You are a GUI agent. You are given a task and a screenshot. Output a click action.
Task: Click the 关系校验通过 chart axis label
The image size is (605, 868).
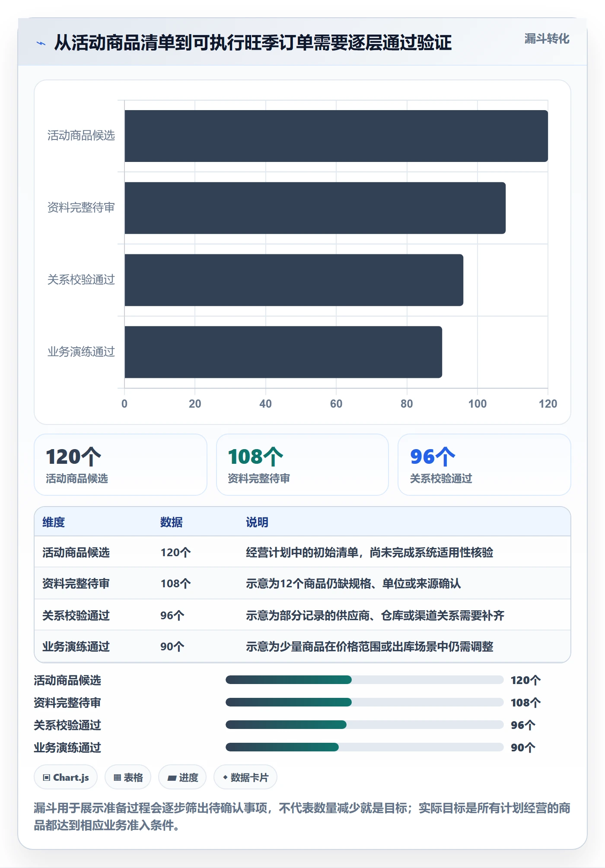81,280
